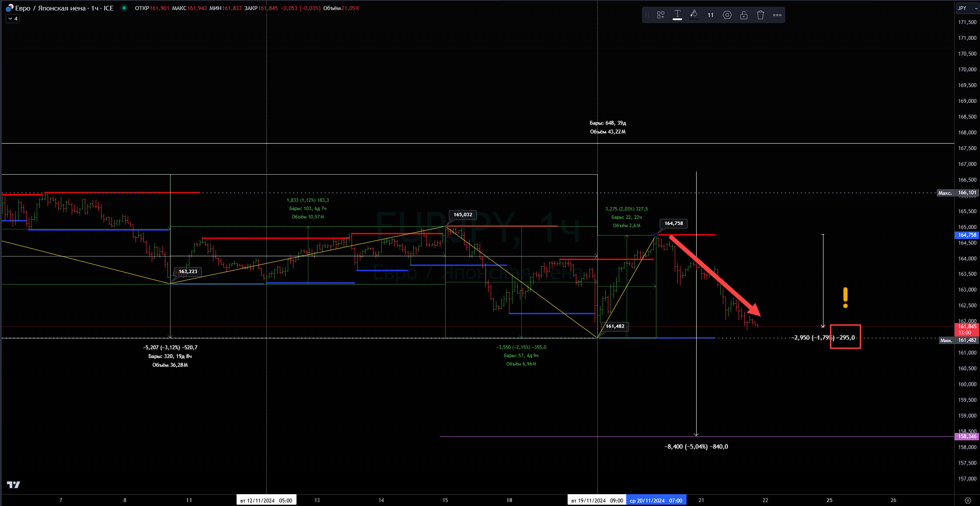The height and width of the screenshot is (506, 980).
Task: Open the JPY currency dropdown
Action: pos(967,8)
